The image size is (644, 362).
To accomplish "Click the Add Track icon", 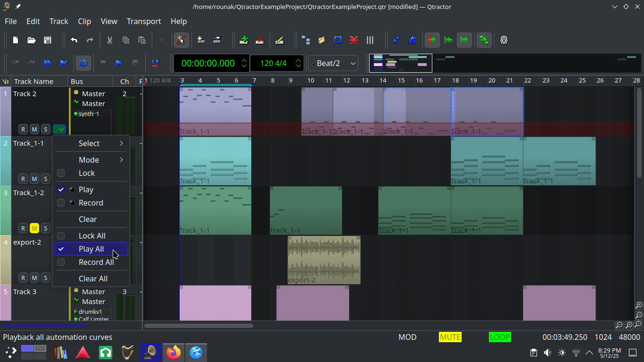I will pos(244,40).
